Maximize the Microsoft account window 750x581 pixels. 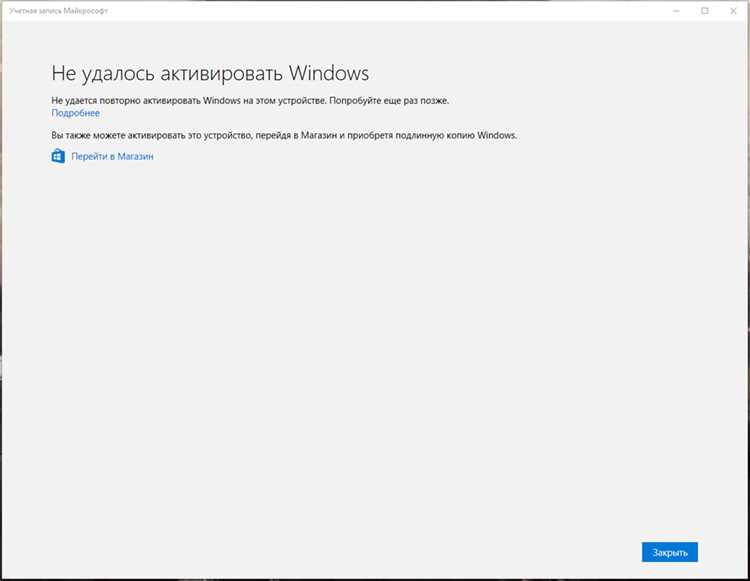[705, 11]
